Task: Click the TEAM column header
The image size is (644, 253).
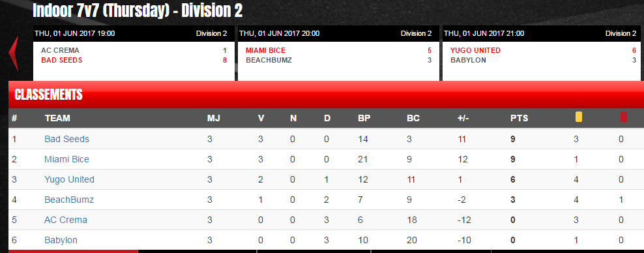Action: tap(57, 118)
